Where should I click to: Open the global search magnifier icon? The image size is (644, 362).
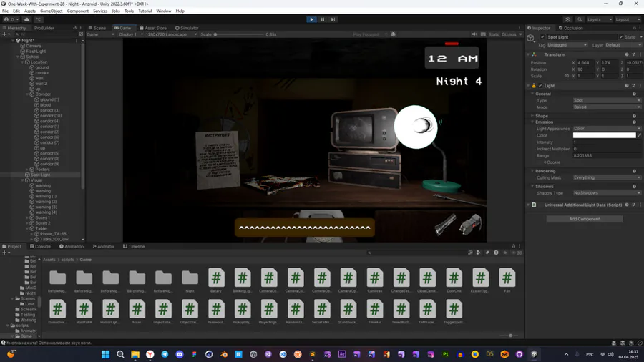click(580, 19)
